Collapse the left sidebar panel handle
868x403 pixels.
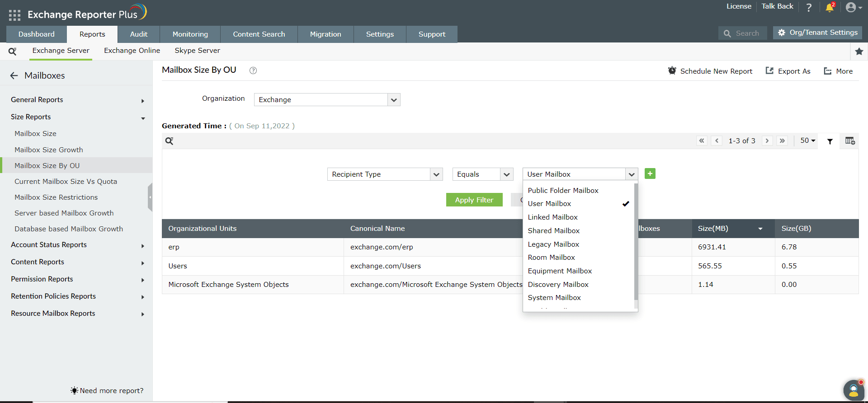[x=150, y=197]
